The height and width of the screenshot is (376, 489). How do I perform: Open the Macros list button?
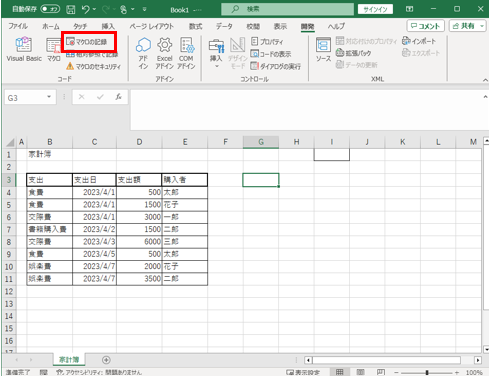pos(53,49)
